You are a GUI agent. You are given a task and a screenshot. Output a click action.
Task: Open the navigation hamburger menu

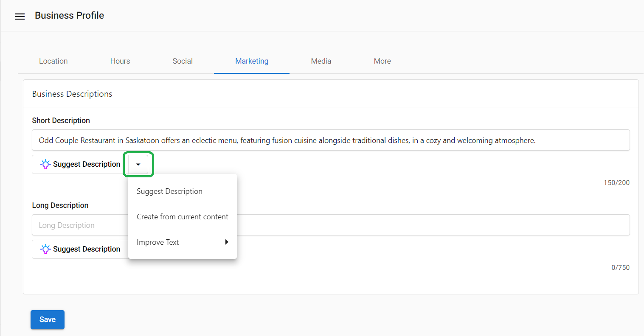click(20, 16)
